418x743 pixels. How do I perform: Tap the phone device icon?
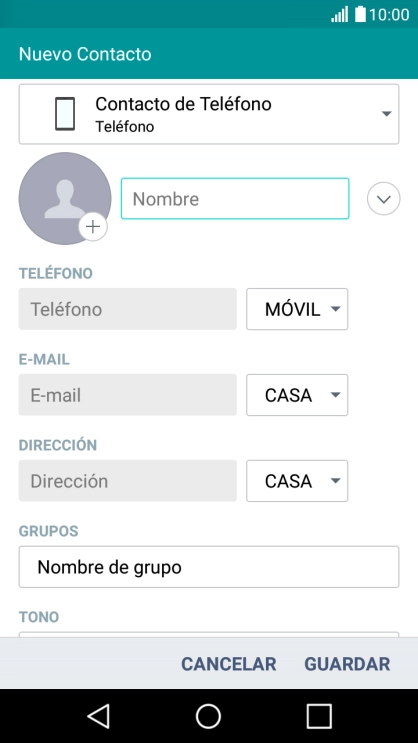point(65,114)
